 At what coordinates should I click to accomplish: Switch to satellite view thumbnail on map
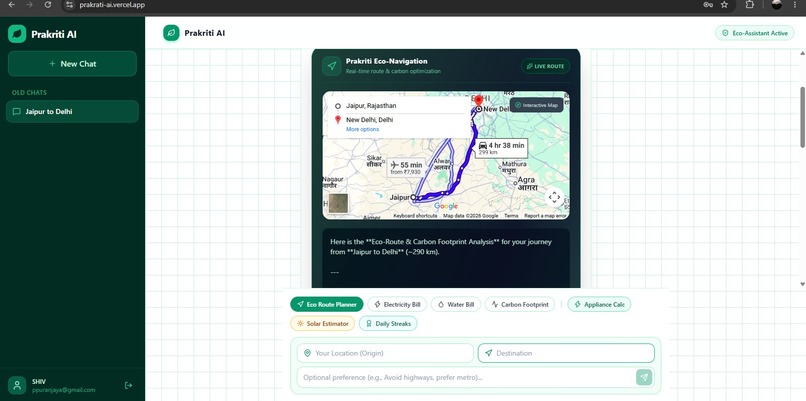coord(338,203)
